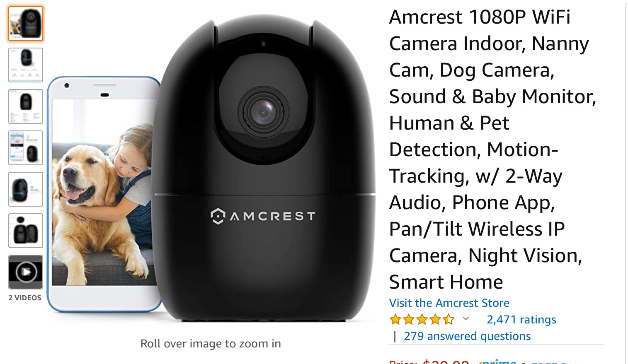The image size is (628, 364).
Task: Click the 'Roll over image to zoom in' text
Action: [x=211, y=344]
